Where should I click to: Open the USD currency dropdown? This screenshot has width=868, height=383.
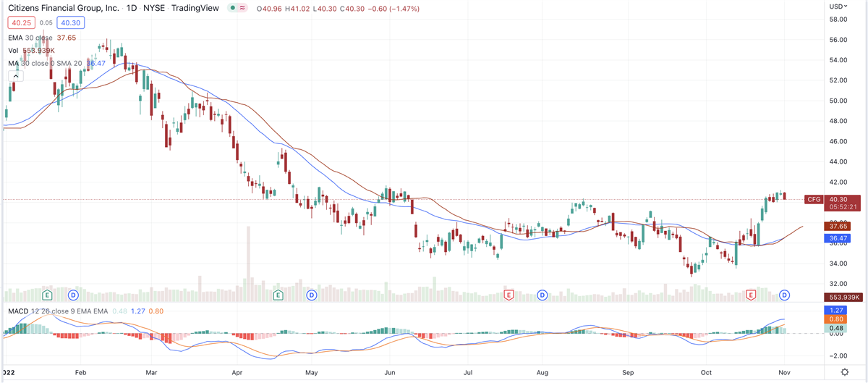838,7
